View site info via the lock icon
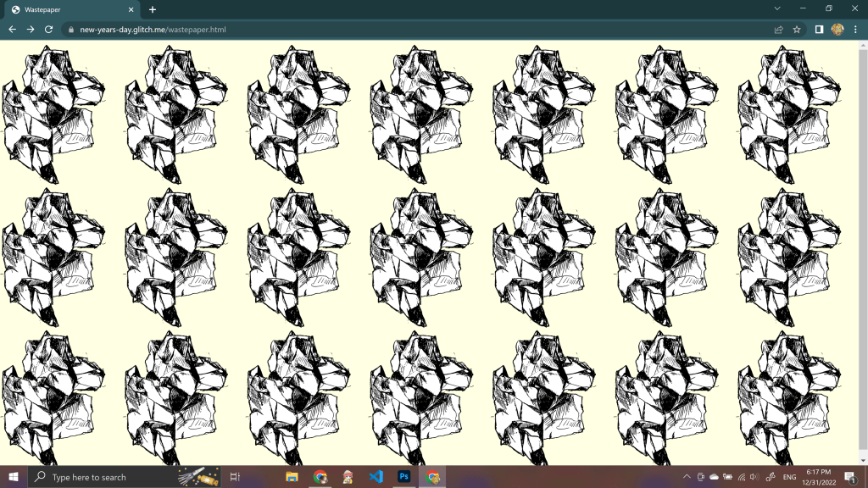The image size is (868, 488). click(71, 30)
